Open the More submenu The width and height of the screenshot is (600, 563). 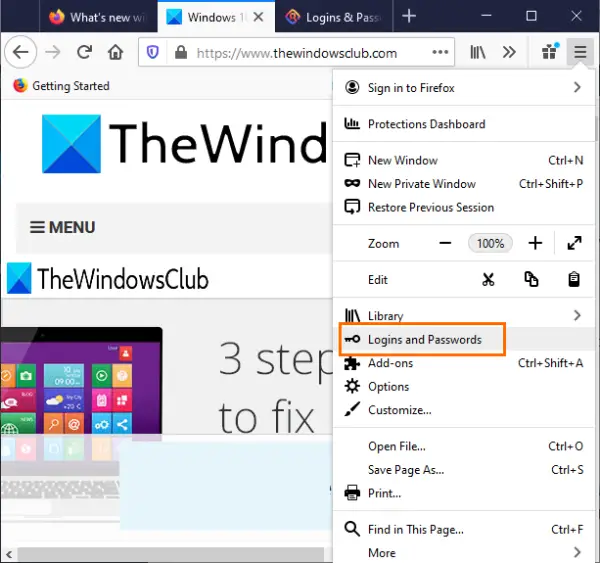tap(463, 553)
